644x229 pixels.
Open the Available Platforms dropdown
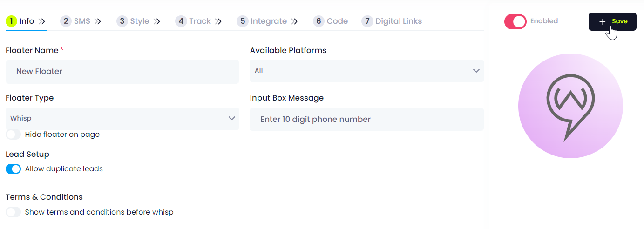[366, 71]
